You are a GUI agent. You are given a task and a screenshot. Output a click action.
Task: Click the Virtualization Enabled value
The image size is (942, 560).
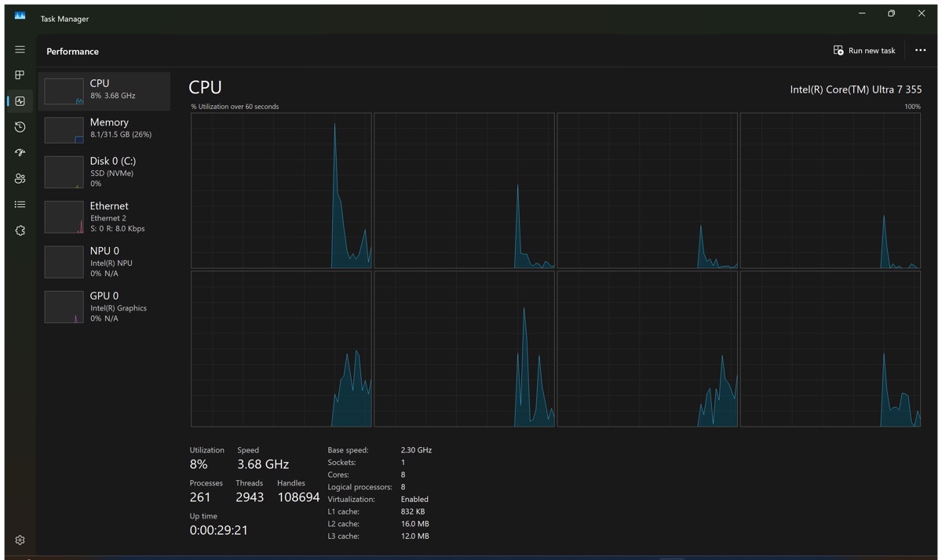coord(414,499)
